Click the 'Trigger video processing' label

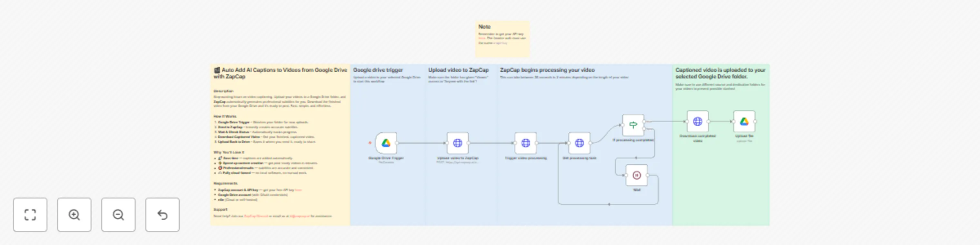pyautogui.click(x=526, y=158)
